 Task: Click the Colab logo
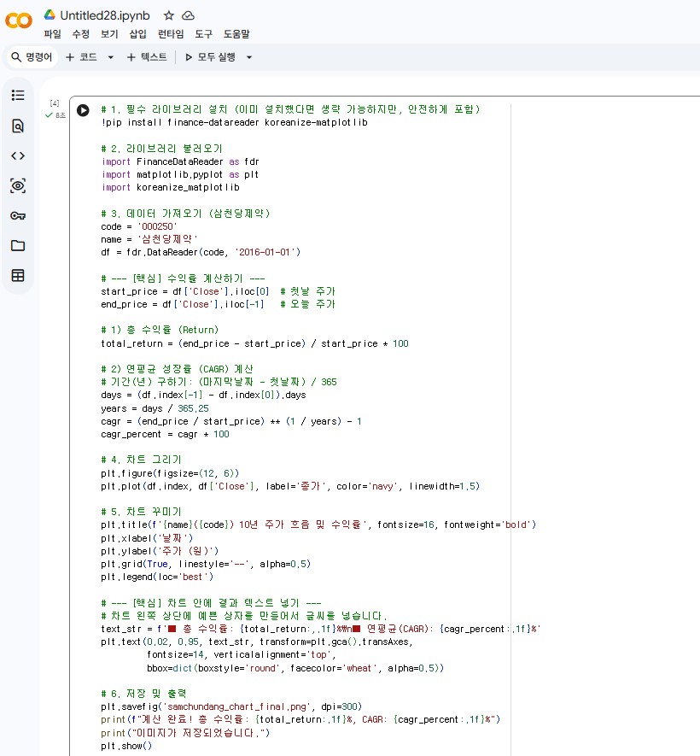20,20
